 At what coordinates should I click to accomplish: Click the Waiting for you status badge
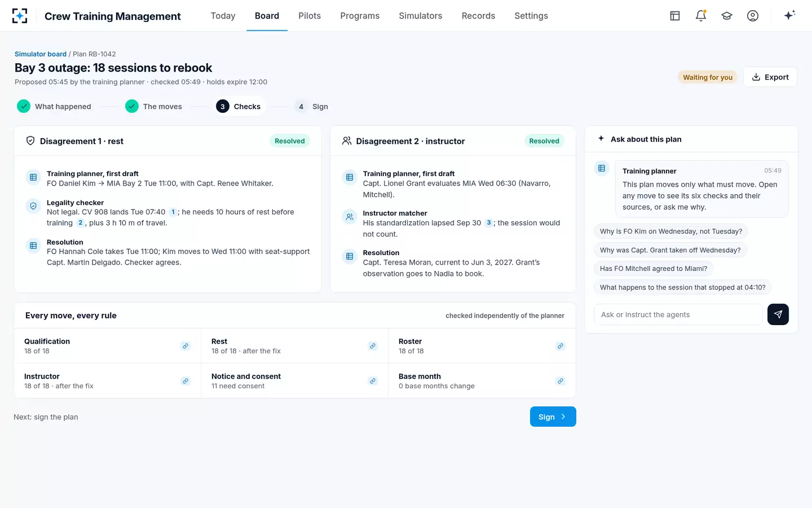(708, 77)
